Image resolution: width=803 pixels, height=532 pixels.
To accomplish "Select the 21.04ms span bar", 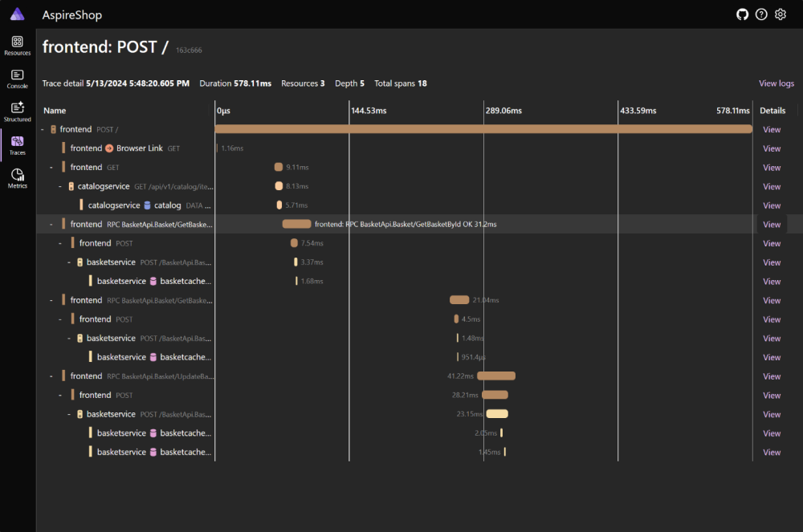I will point(459,300).
